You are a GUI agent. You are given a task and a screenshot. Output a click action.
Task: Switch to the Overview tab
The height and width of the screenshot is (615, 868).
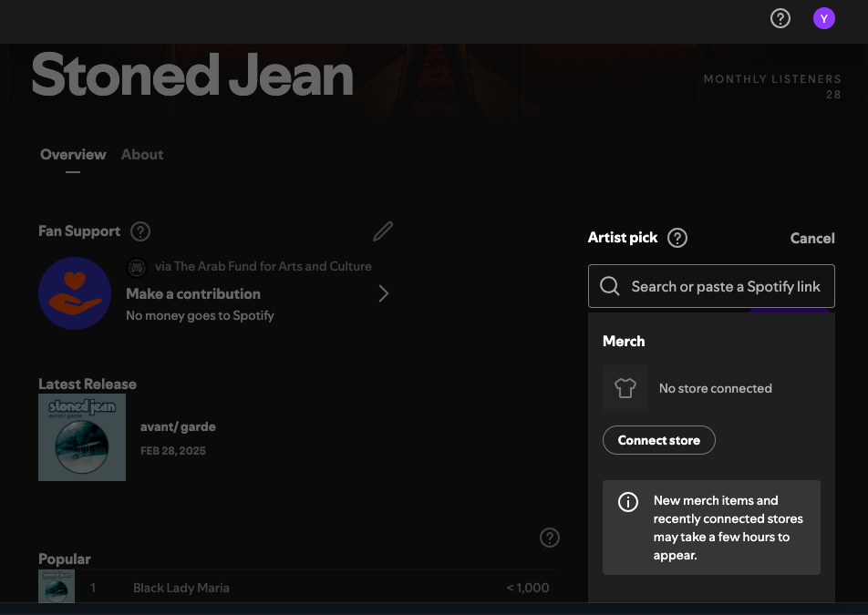pos(73,154)
